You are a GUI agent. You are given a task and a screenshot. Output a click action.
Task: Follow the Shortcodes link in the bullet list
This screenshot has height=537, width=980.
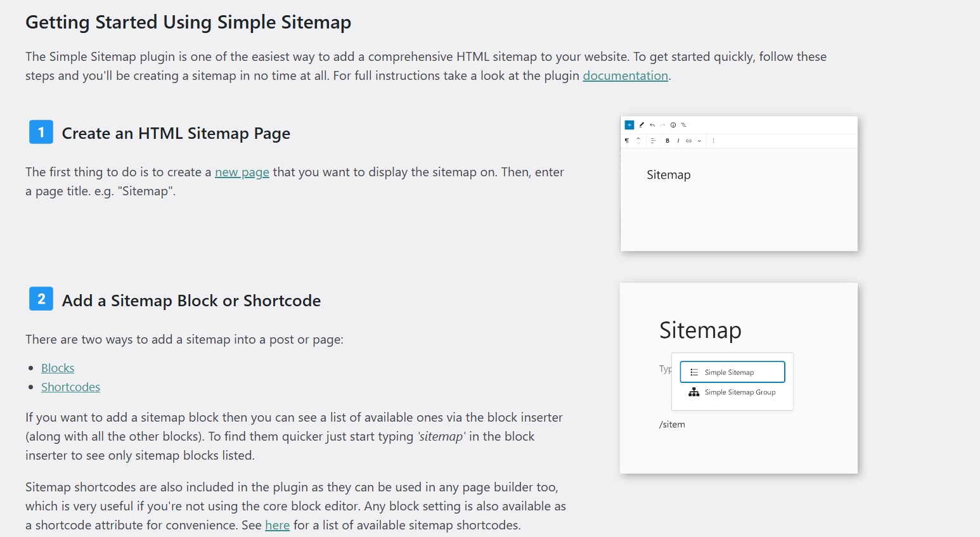pyautogui.click(x=70, y=387)
